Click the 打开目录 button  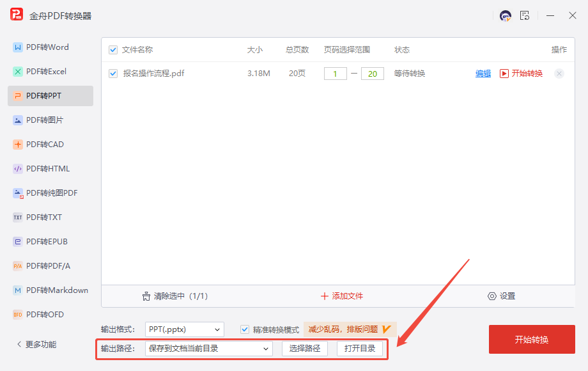click(x=360, y=349)
